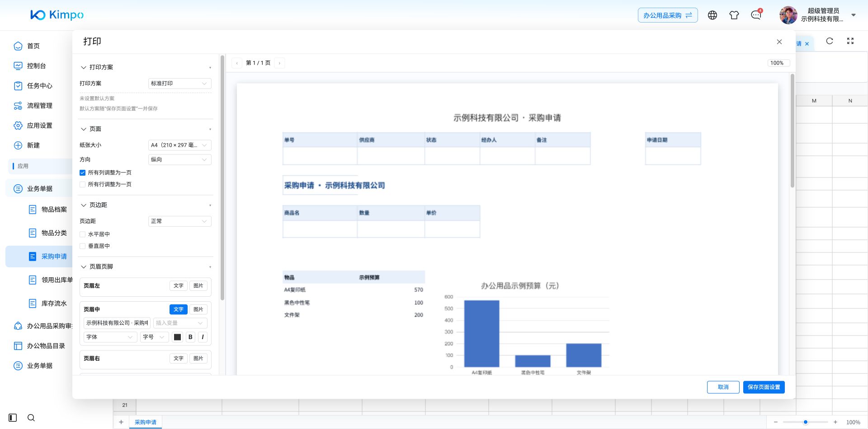Open the language globe icon
The width and height of the screenshot is (868, 429).
[x=712, y=15]
